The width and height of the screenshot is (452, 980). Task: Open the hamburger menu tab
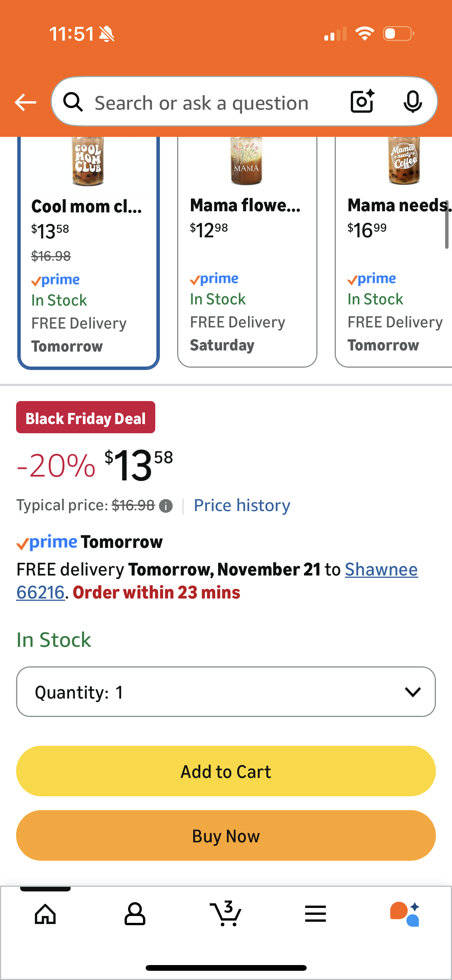pyautogui.click(x=316, y=914)
